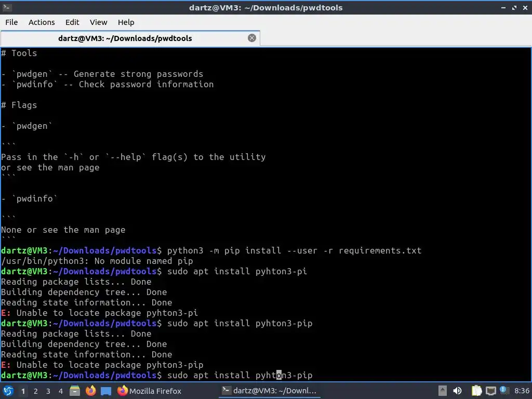Open the network status tray icon
The height and width of the screenshot is (399, 532).
[x=490, y=391]
